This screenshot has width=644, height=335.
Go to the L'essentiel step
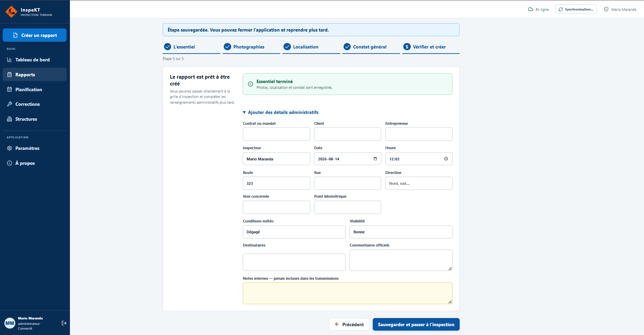click(191, 47)
